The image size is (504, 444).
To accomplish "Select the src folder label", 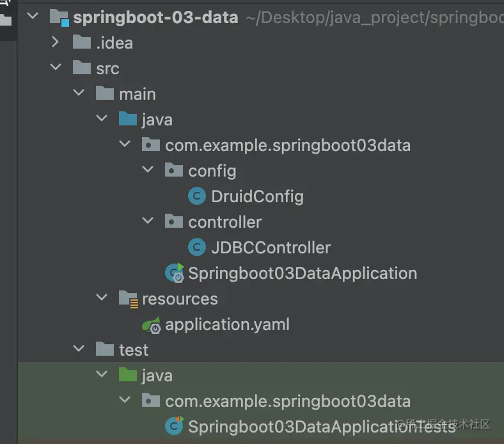I will click(107, 68).
